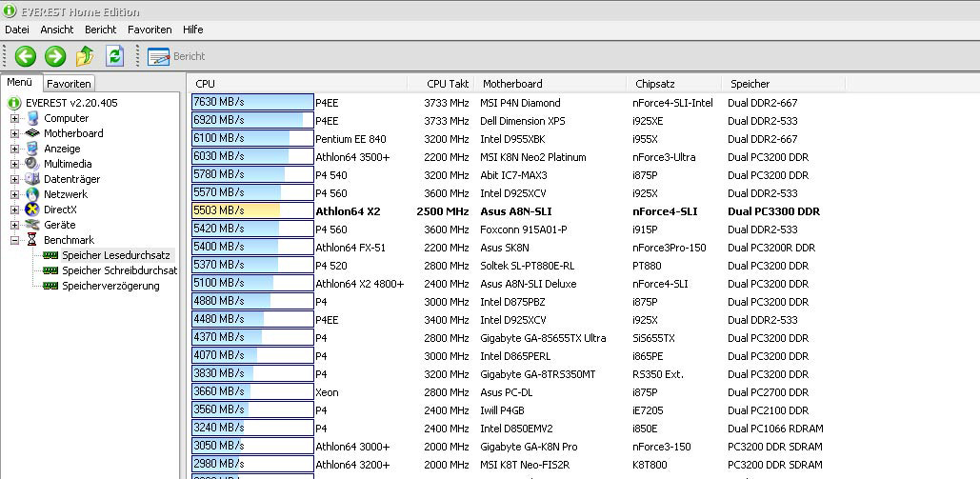This screenshot has width=980, height=479.
Task: Expand the Anzeige tree node
Action: pyautogui.click(x=14, y=149)
